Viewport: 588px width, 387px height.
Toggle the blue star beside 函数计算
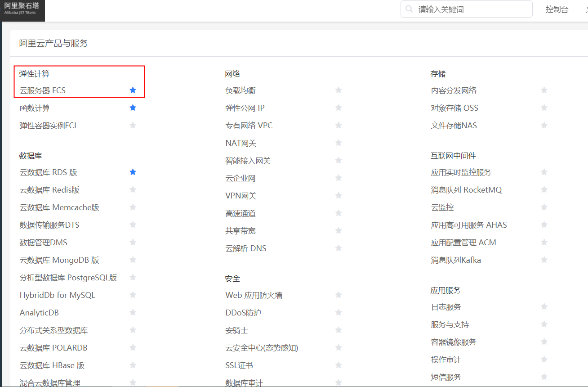(x=133, y=108)
